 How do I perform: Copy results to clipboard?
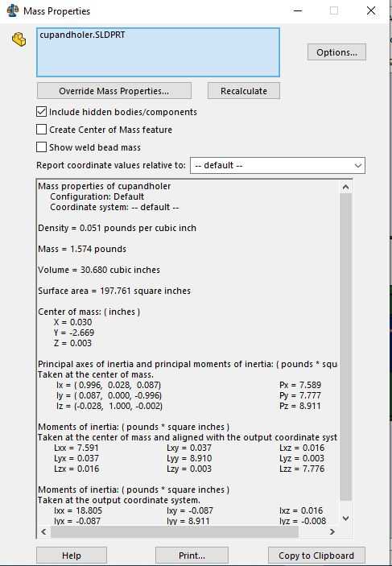pos(316,556)
